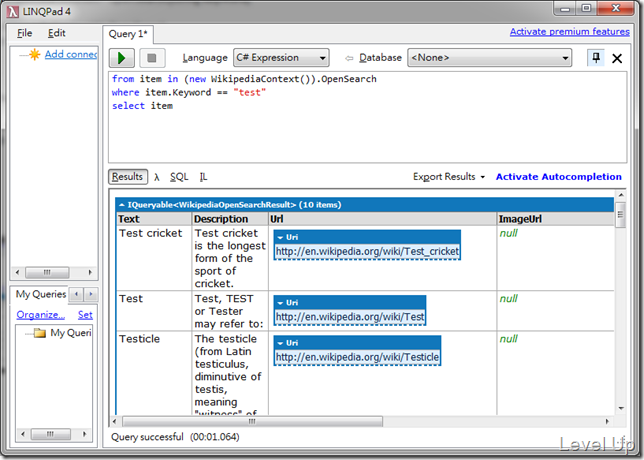Viewport: 644px width, 460px height.
Task: Click the "test" string literal in code
Action: pyautogui.click(x=250, y=92)
